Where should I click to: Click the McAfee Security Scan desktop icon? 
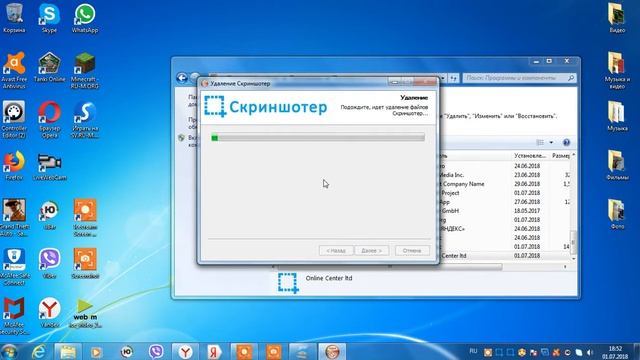(x=14, y=316)
